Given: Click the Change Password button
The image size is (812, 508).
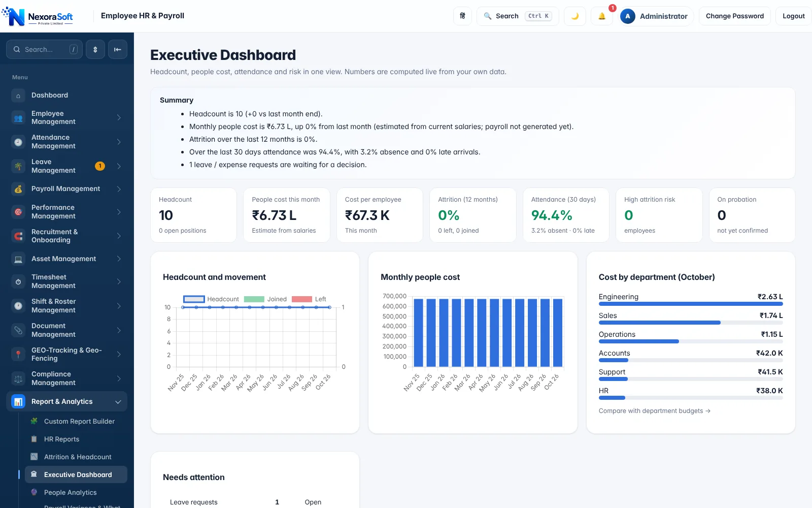Looking at the screenshot, I should (x=735, y=16).
